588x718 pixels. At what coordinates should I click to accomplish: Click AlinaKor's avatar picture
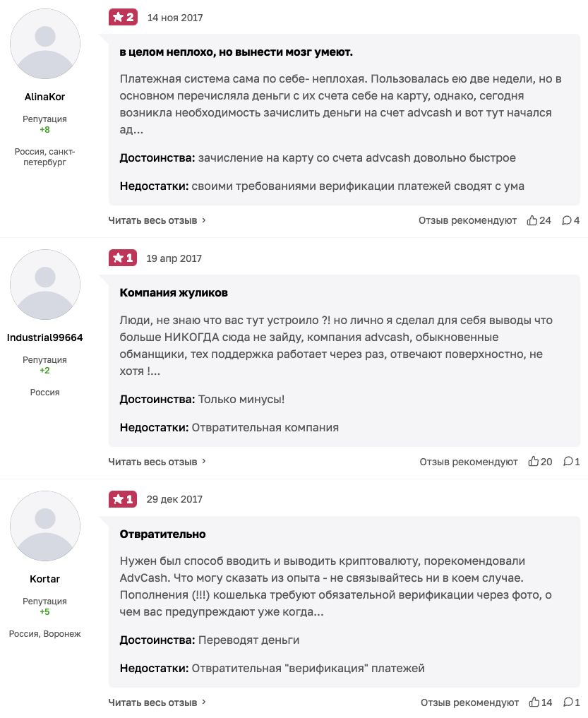(x=44, y=44)
